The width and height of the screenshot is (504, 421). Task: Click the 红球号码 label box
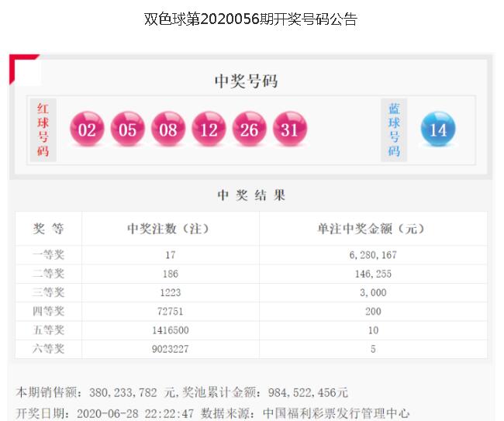[43, 129]
